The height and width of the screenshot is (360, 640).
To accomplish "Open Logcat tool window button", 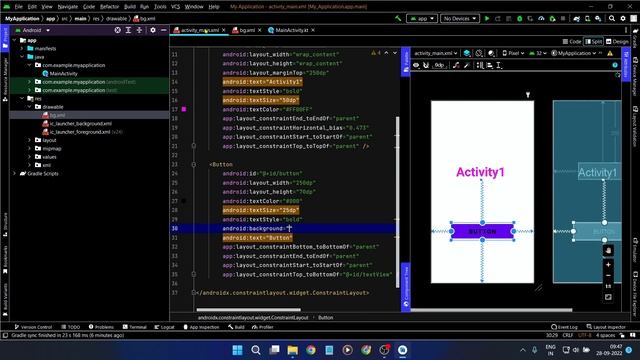I will tap(164, 327).
